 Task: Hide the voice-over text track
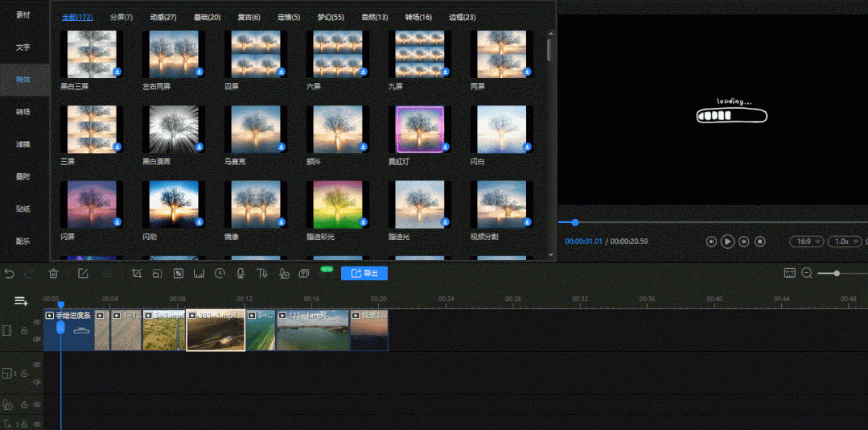click(36, 405)
